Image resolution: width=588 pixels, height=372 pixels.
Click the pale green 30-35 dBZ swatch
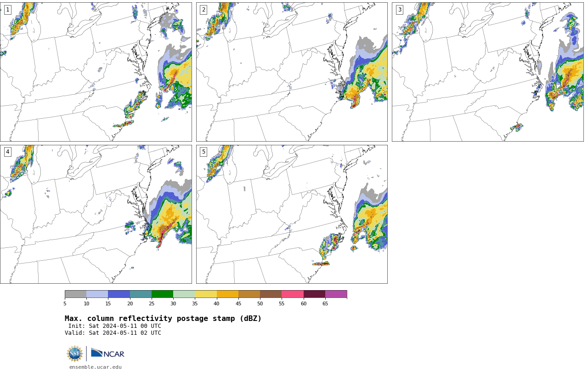[184, 294]
